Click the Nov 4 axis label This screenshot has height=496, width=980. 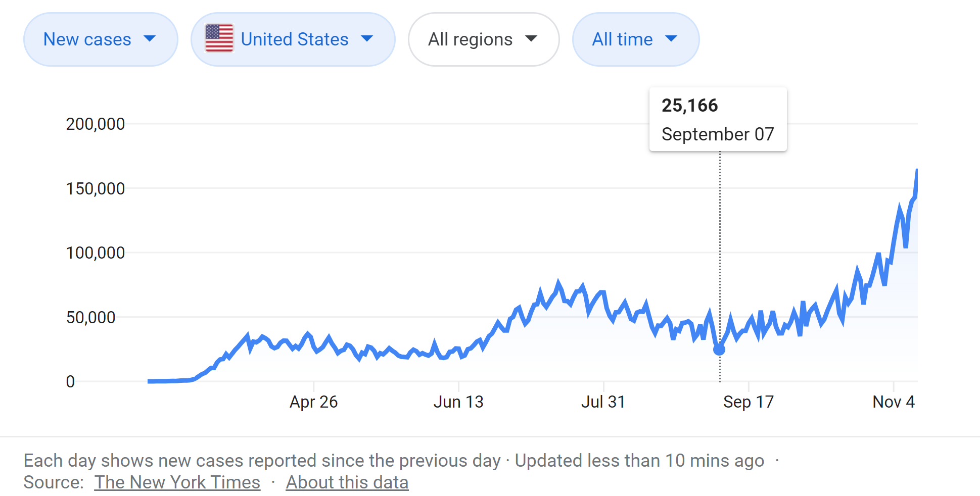(893, 402)
